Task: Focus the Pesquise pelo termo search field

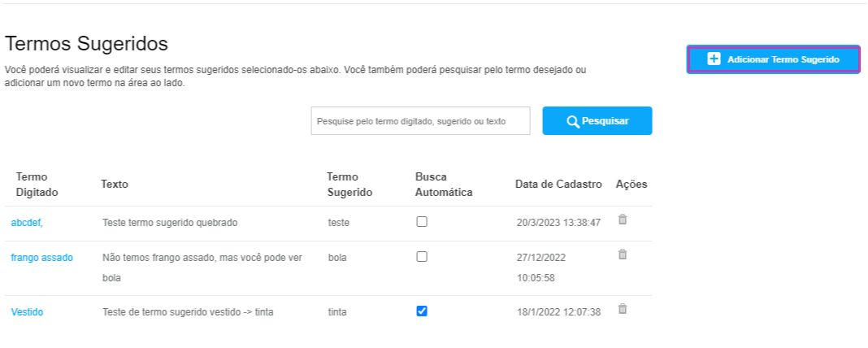Action: 421,121
